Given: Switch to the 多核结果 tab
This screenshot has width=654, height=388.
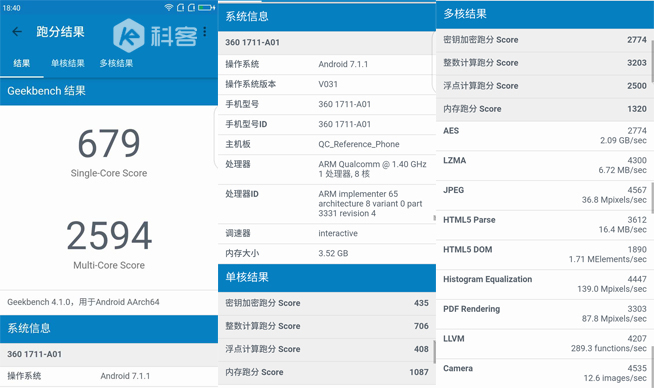Looking at the screenshot, I should point(116,63).
